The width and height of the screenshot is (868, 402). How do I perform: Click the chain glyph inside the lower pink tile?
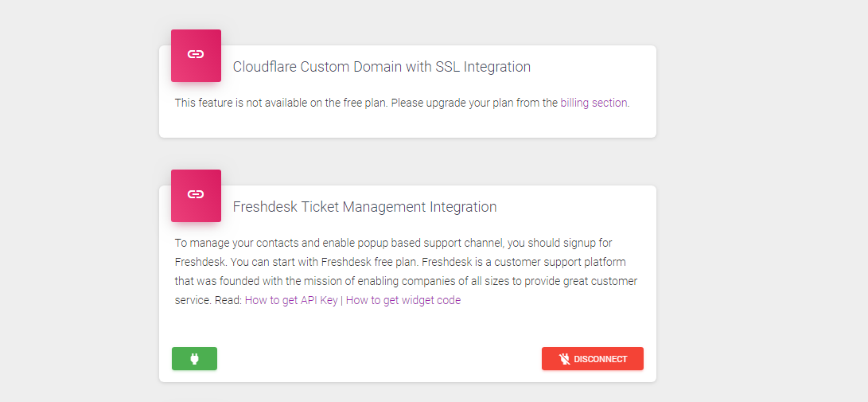point(196,194)
